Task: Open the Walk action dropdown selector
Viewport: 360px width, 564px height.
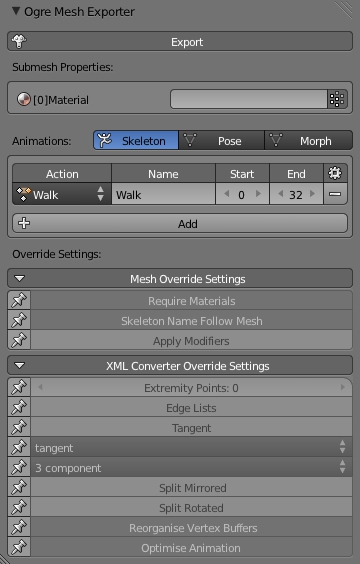Action: 62,194
